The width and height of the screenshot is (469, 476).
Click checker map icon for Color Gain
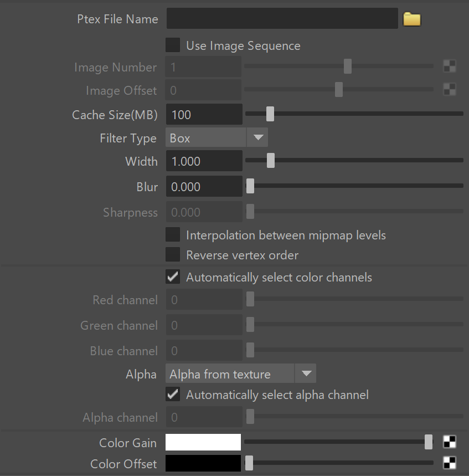point(449,442)
